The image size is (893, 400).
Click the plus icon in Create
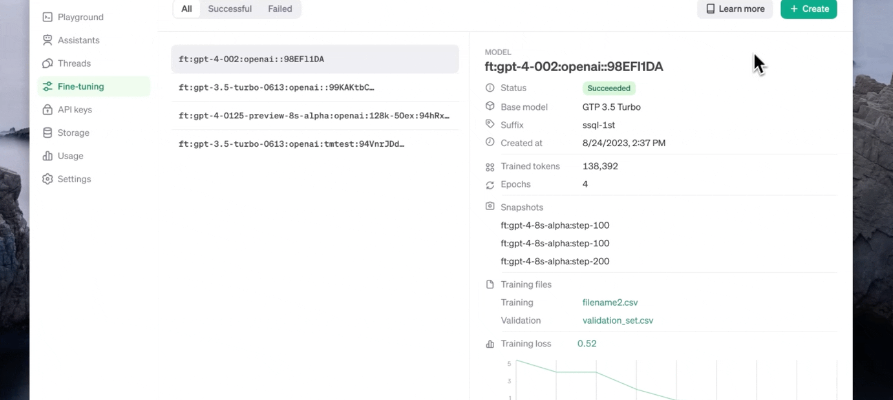(x=794, y=9)
